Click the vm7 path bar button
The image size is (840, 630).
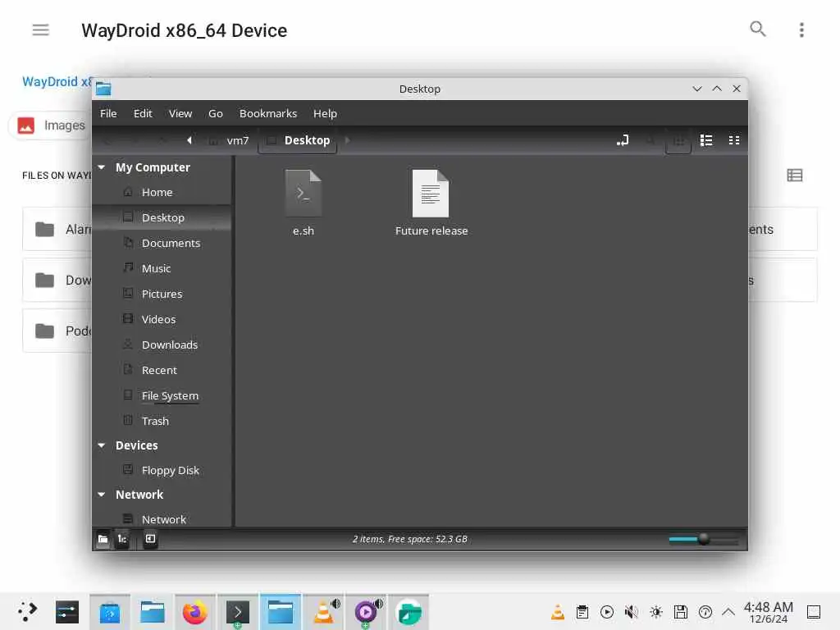(x=230, y=140)
